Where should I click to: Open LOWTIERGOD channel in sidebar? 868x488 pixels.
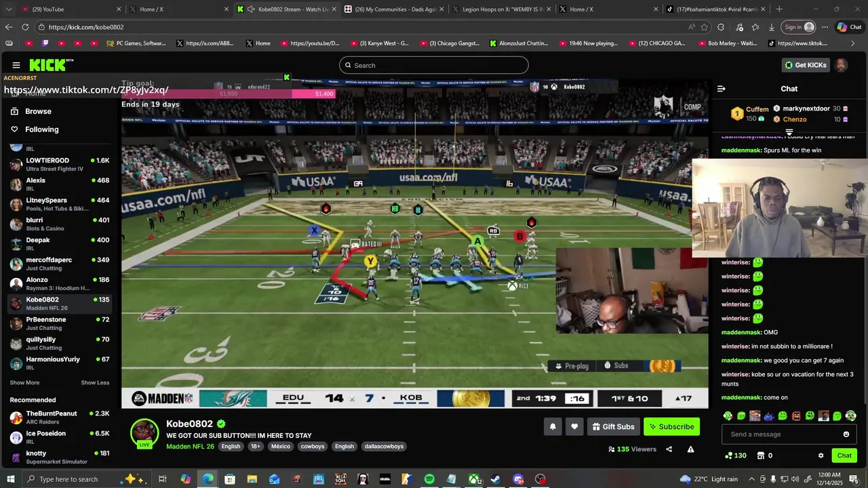point(60,164)
